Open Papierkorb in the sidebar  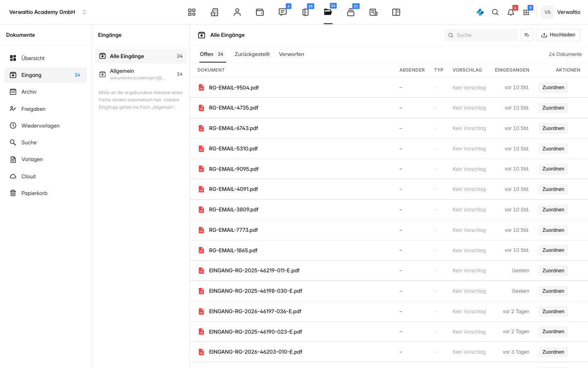pyautogui.click(x=46, y=193)
